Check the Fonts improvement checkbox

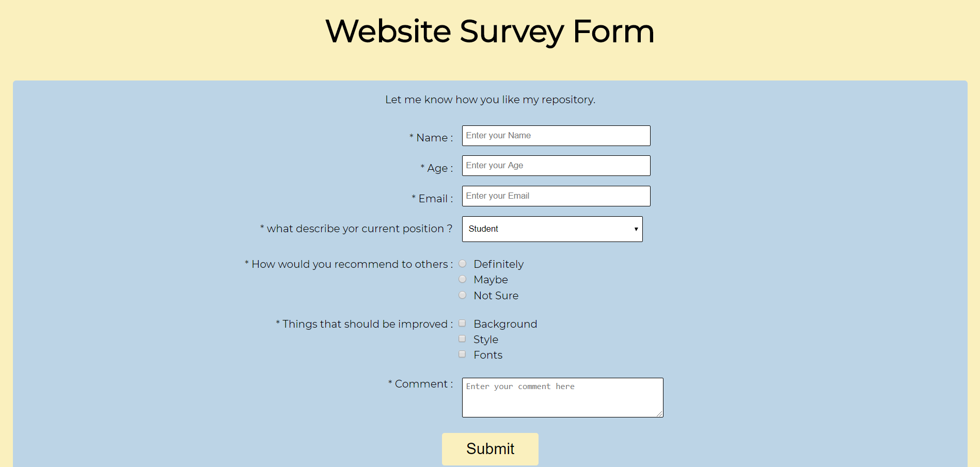tap(462, 354)
